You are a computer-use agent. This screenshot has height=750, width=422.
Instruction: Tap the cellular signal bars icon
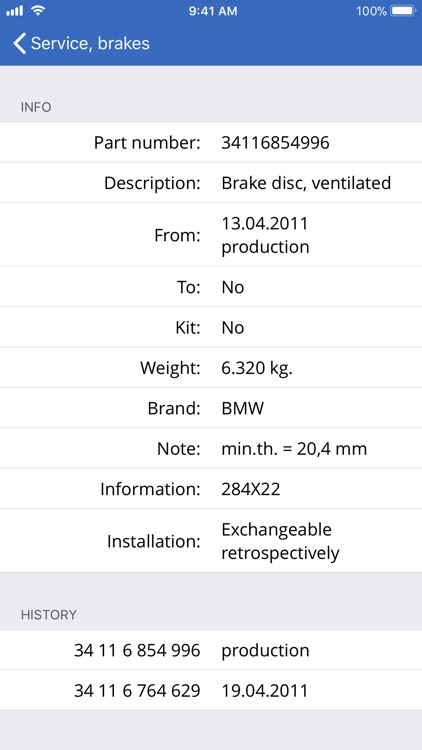coord(15,11)
